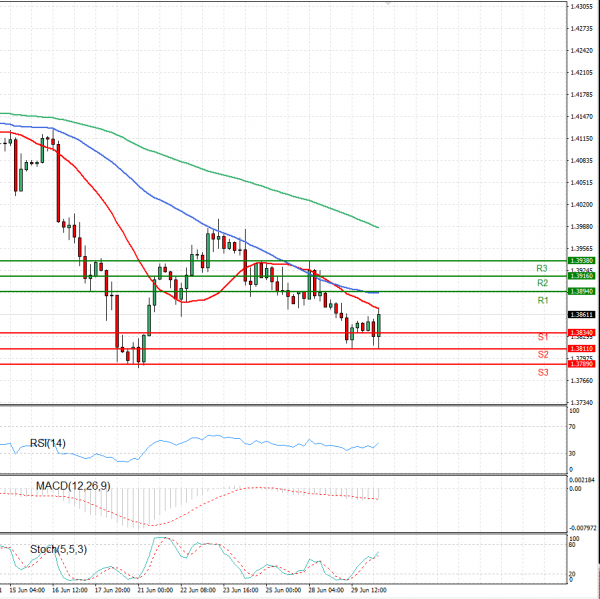Image resolution: width=600 pixels, height=599 pixels.
Task: Click the 1.42735 price axis value
Action: [x=581, y=29]
